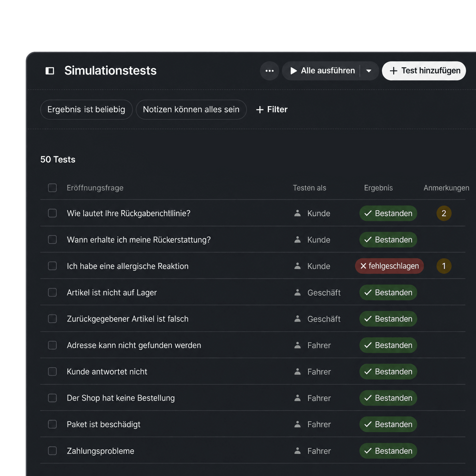Click Bestanden badge in Rückerstattung row
Image resolution: width=476 pixels, height=476 pixels.
coord(388,240)
